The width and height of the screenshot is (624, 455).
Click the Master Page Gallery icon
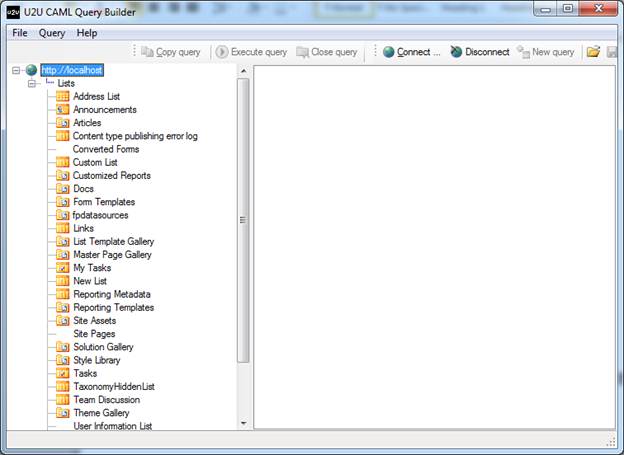pos(62,254)
